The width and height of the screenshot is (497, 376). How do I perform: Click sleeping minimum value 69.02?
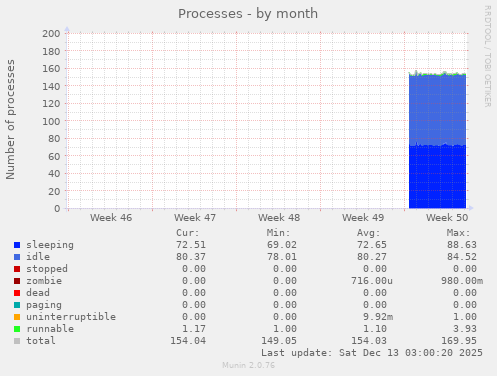point(282,245)
